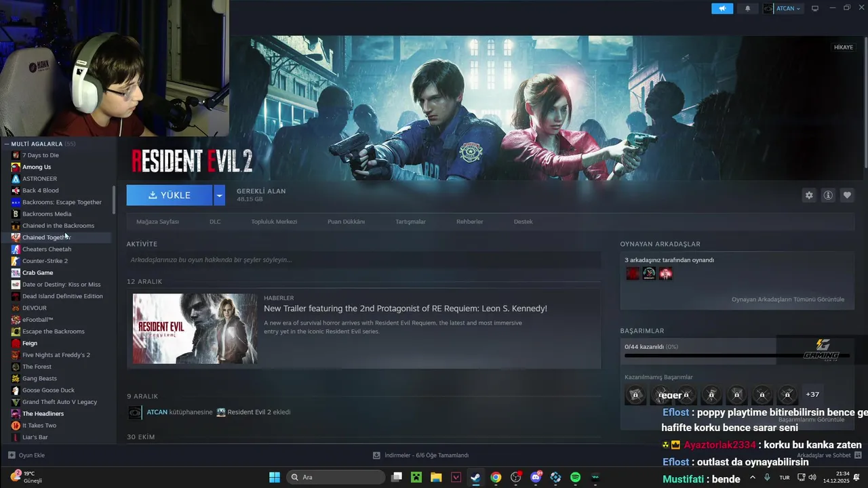Screen dimensions: 868x488
Task: Open the Tartışmalar tab
Action: 410,222
